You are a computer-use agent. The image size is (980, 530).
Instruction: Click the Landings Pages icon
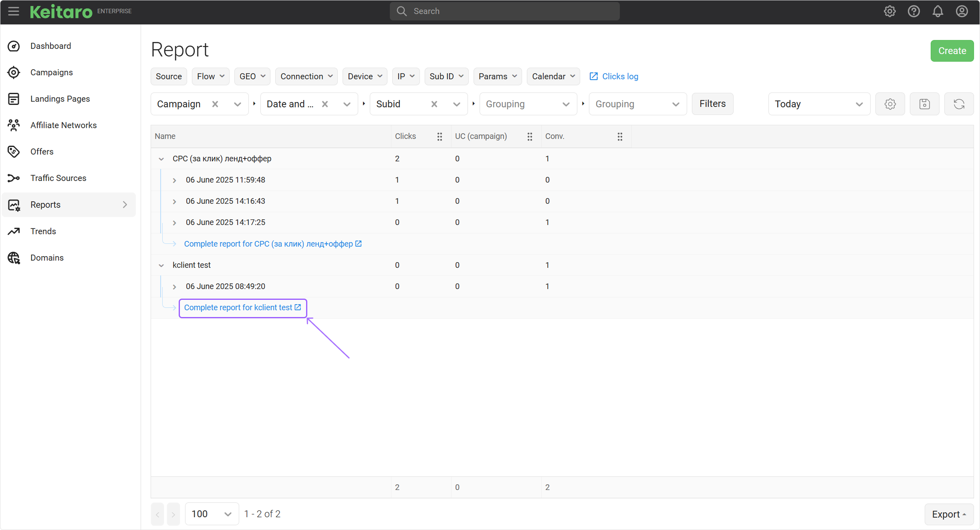click(14, 99)
